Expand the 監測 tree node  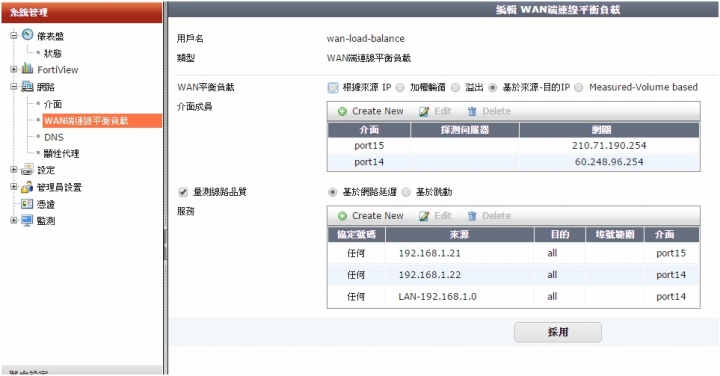pyautogui.click(x=14, y=220)
